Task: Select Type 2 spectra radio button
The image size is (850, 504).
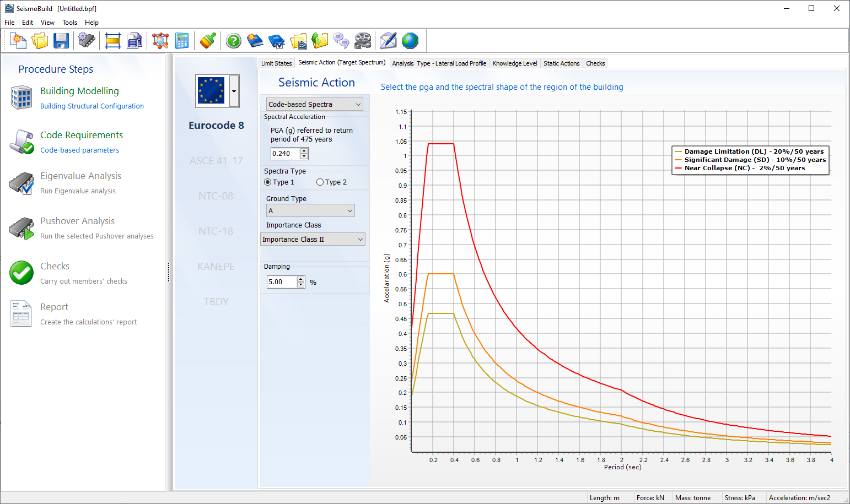Action: (x=320, y=182)
